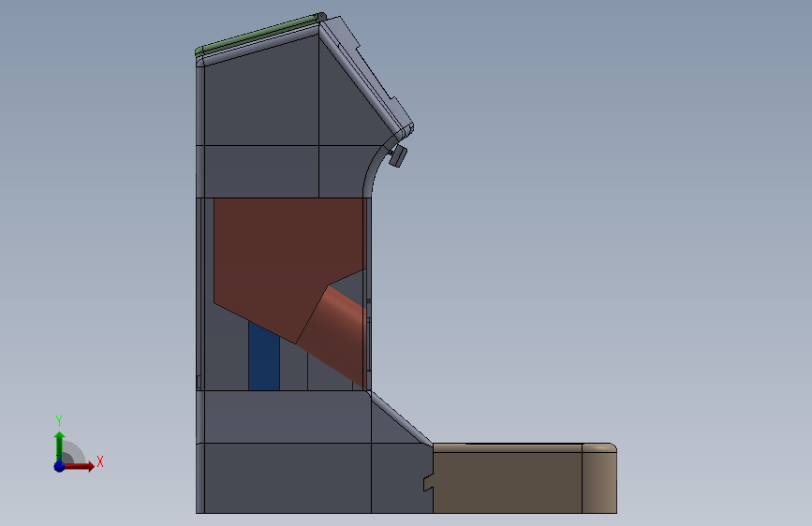Image resolution: width=812 pixels, height=526 pixels.
Task: Select the sloped ramp above the tray
Action: (400, 418)
